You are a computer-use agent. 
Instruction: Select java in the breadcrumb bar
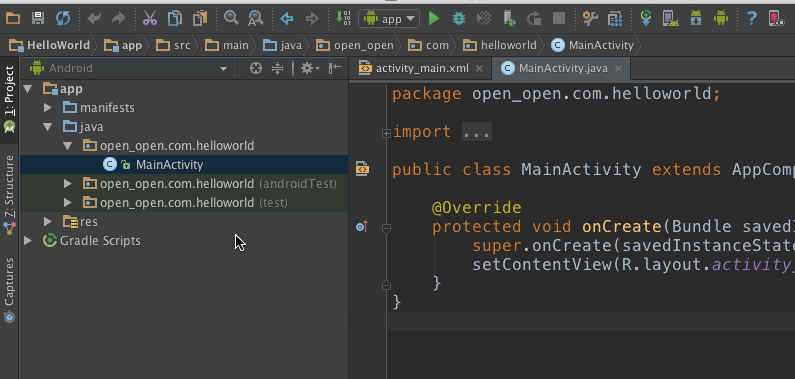282,46
